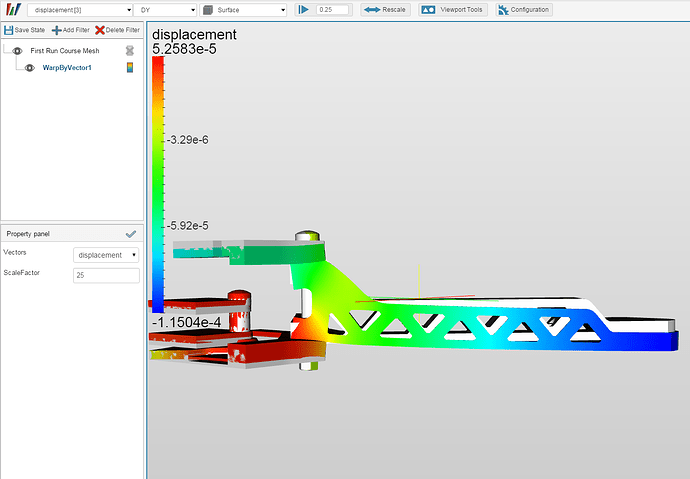This screenshot has width=690, height=479.
Task: Focus the 0.25 time value field
Action: pos(332,10)
